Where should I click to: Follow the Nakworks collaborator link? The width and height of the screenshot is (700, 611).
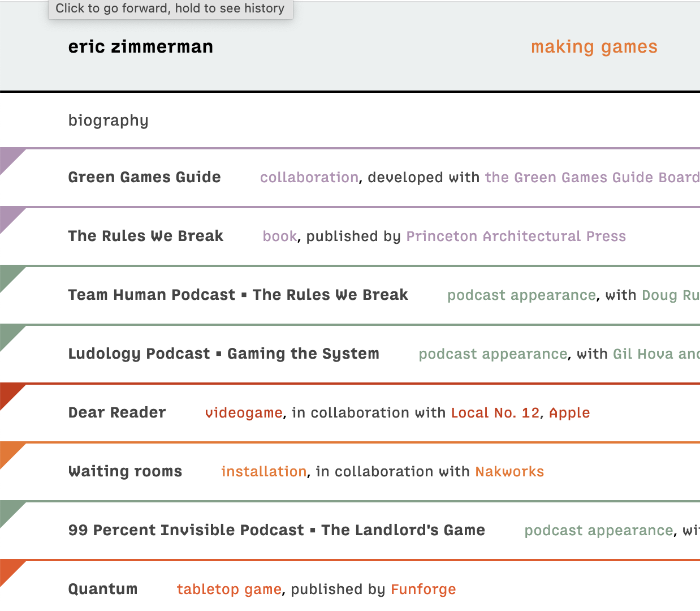coord(509,472)
